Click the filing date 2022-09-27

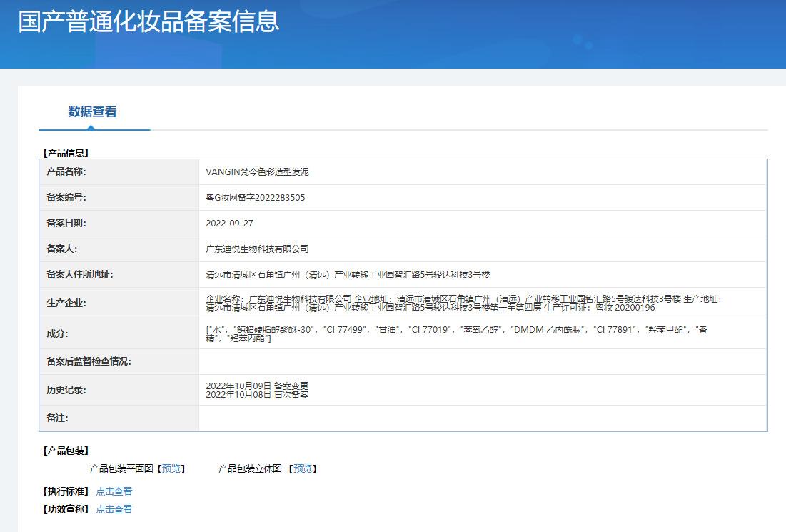pyautogui.click(x=229, y=224)
